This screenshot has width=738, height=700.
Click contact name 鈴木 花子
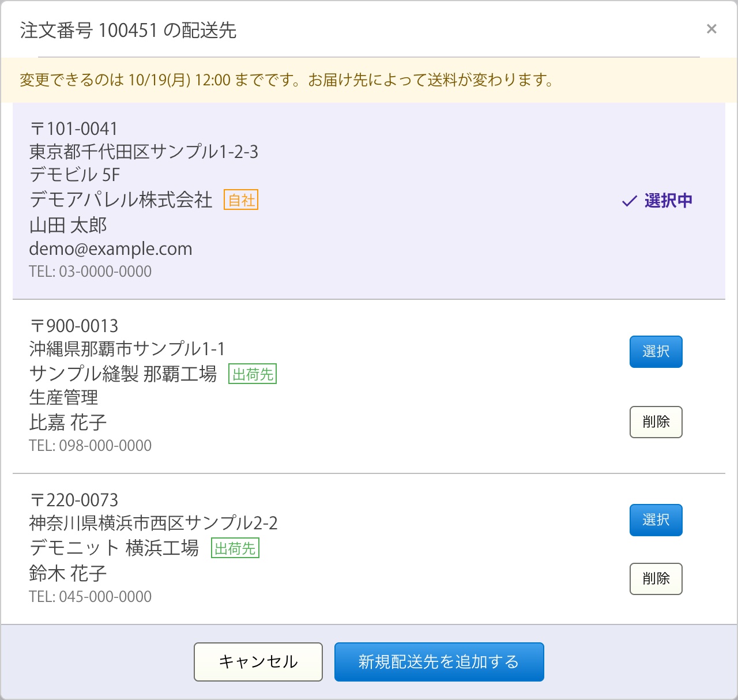[x=68, y=574]
